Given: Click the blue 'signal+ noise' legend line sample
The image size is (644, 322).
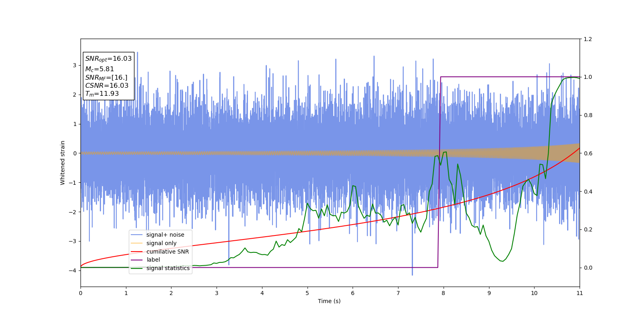Looking at the screenshot, I should click(137, 235).
